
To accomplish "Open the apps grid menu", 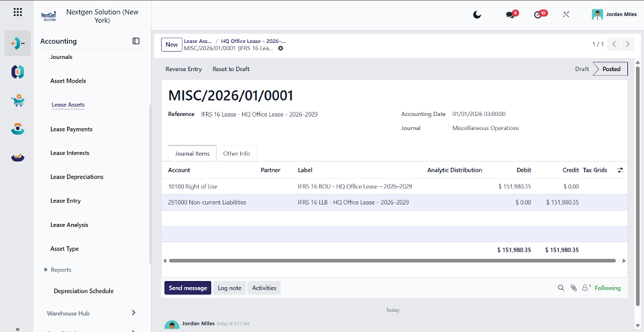I will [x=18, y=12].
